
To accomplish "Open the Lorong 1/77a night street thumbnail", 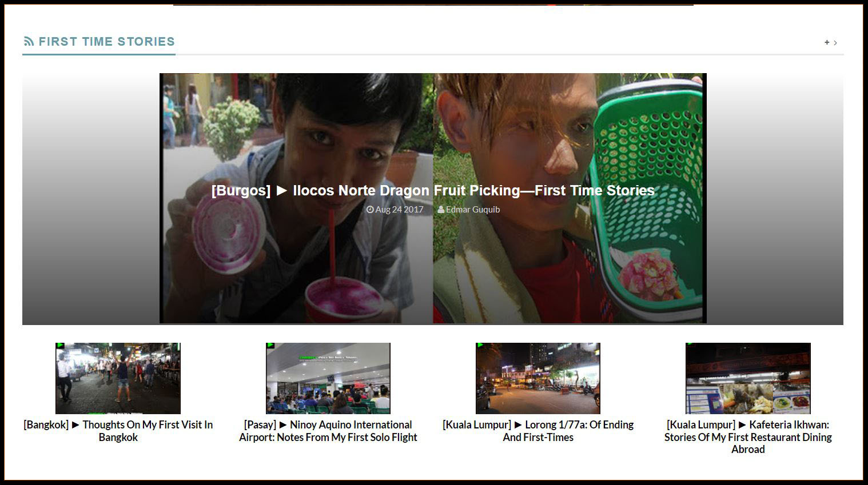I will tap(538, 378).
